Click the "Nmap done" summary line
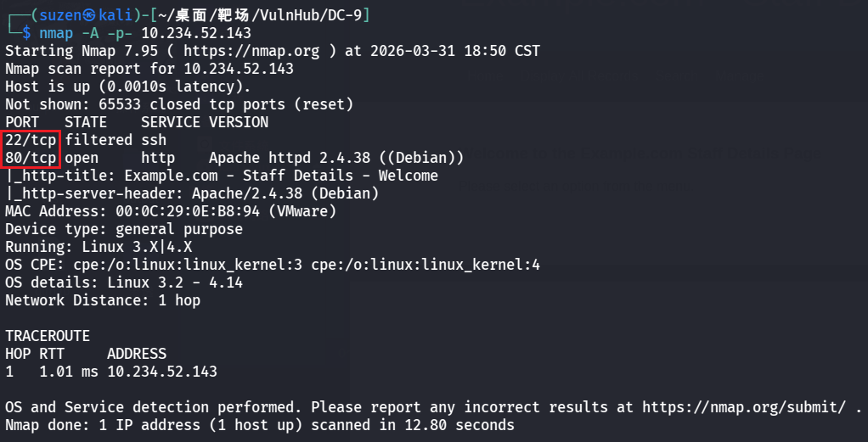 tap(259, 425)
